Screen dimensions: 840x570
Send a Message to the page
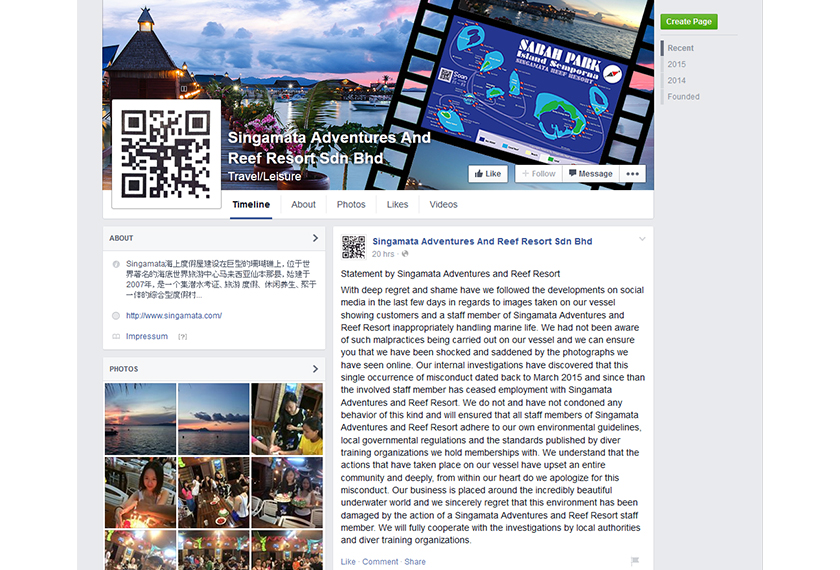pyautogui.click(x=591, y=174)
